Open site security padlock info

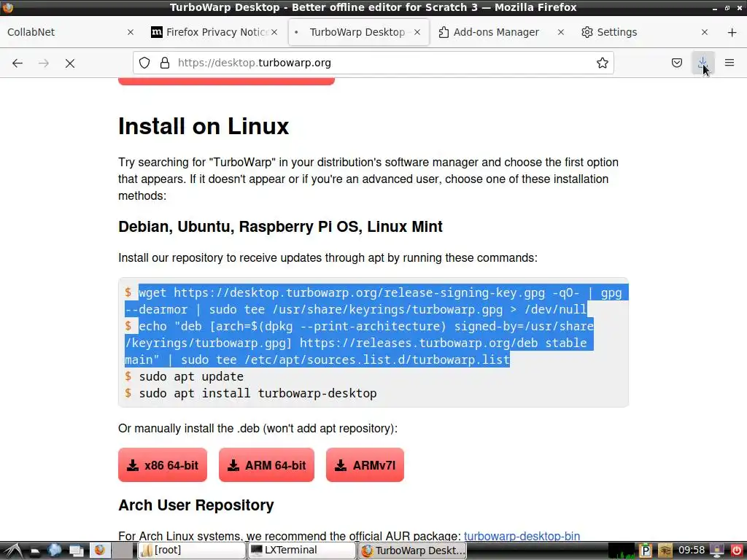click(165, 63)
